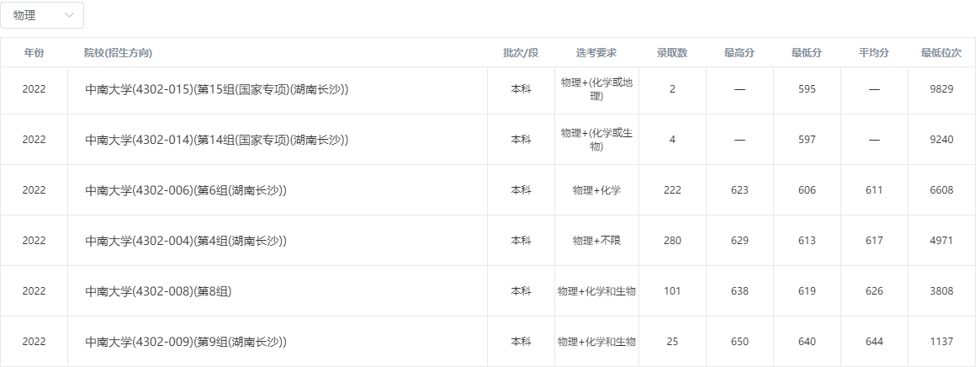Click the 批次/段 column header
Image resolution: width=980 pixels, height=367 pixels.
click(521, 53)
